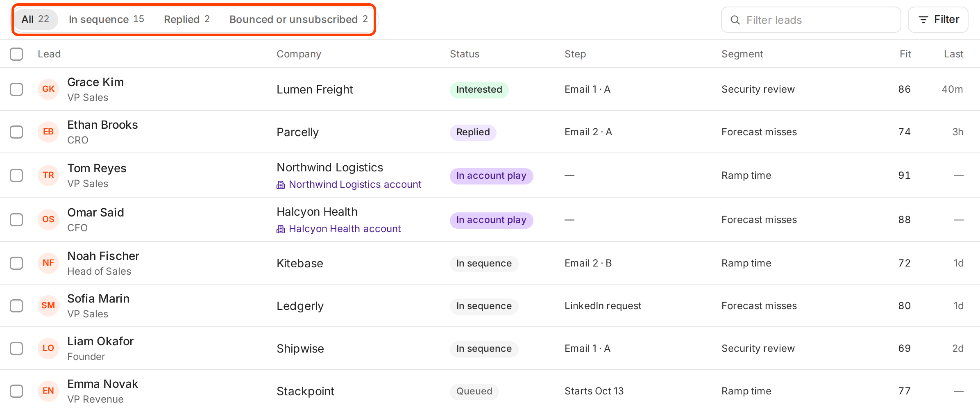Viewport: 980px width, 410px height.
Task: Select the Liam Okafor row checkbox
Action: (16, 348)
